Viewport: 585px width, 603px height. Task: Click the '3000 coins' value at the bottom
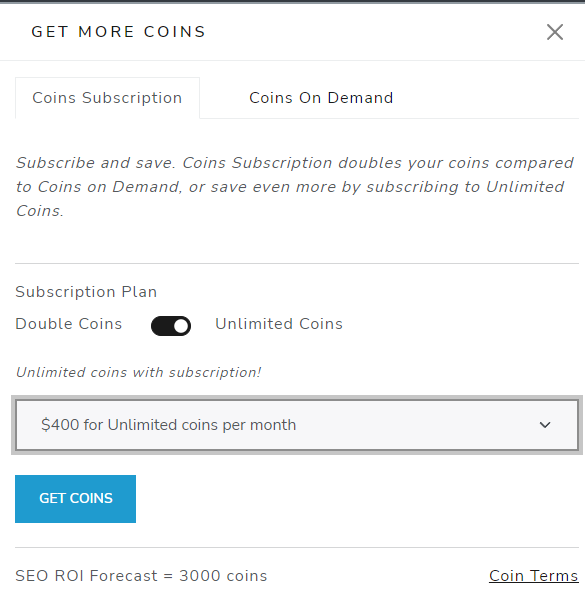coord(223,576)
